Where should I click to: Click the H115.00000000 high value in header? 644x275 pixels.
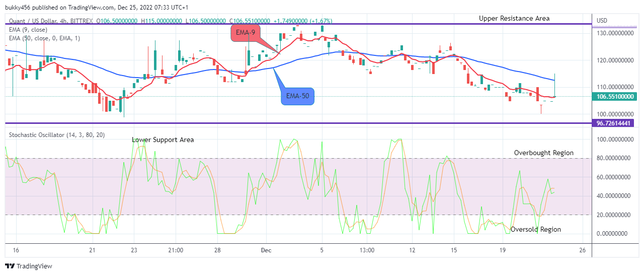pyautogui.click(x=162, y=21)
